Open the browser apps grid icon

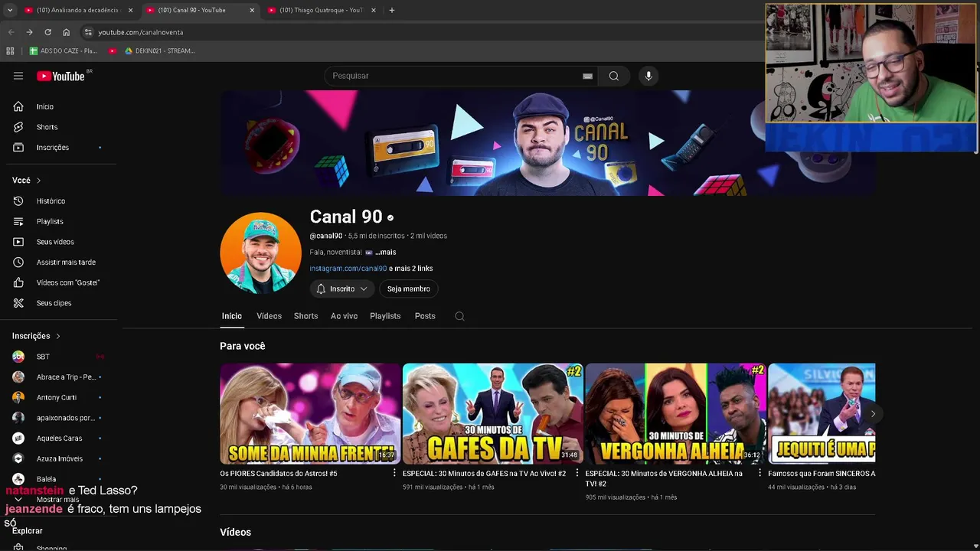pos(10,51)
